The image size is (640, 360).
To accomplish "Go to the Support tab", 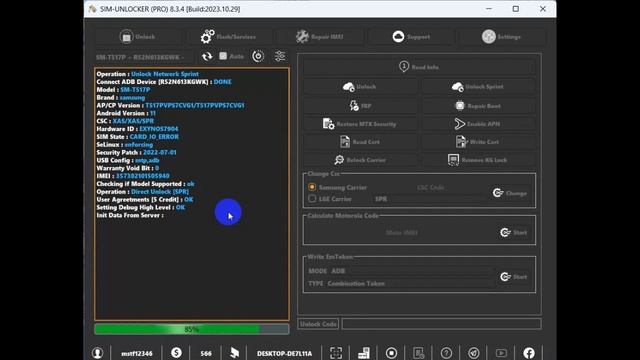I will [411, 37].
